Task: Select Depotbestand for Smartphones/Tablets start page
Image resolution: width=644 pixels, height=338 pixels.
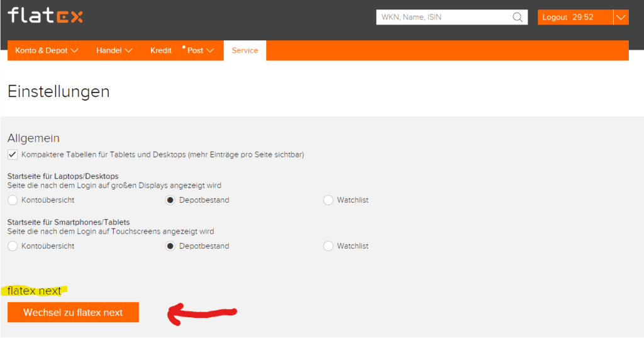Action: [x=170, y=246]
